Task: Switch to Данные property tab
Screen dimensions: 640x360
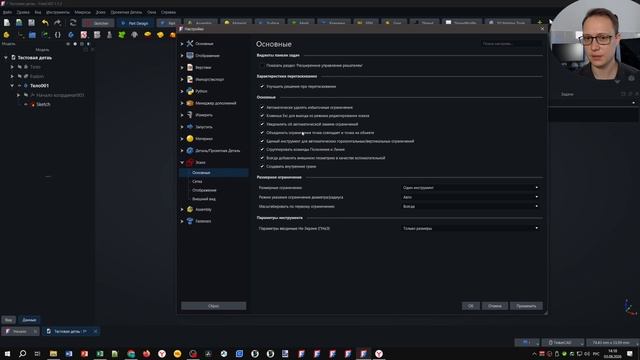Action: [29, 320]
